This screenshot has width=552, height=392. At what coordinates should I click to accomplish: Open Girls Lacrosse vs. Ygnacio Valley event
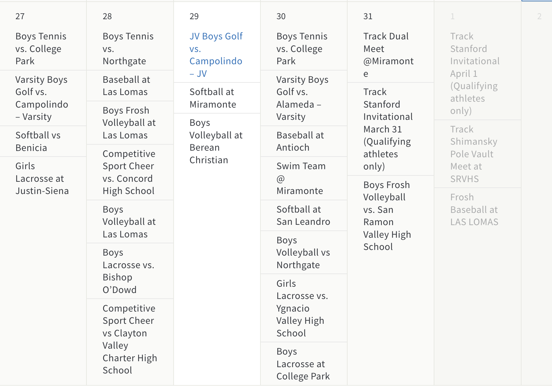pos(302,308)
